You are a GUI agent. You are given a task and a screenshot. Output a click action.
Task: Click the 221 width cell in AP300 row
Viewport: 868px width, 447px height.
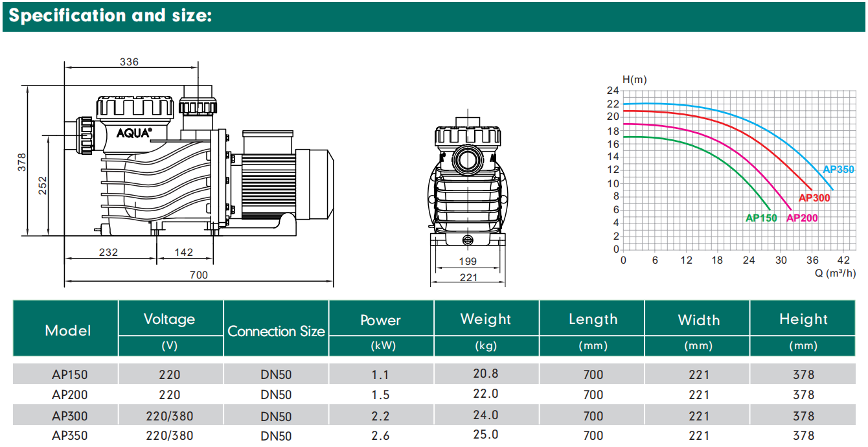click(x=699, y=416)
